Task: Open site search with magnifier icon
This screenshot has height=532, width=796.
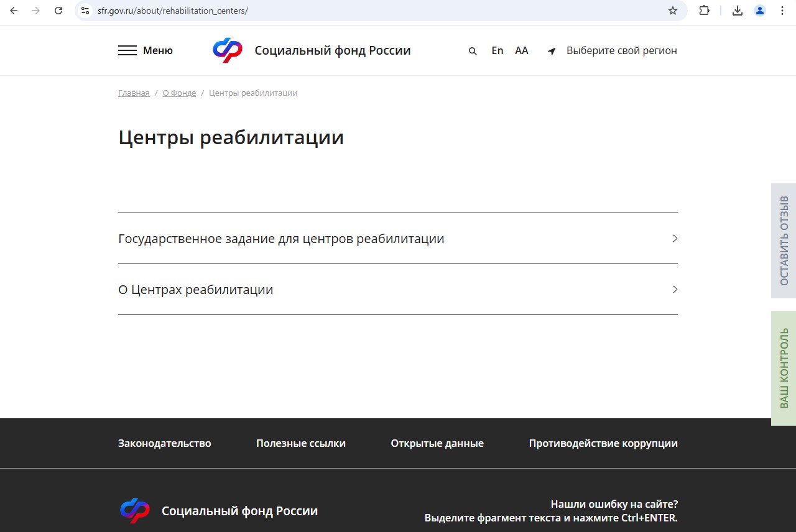Action: [473, 51]
